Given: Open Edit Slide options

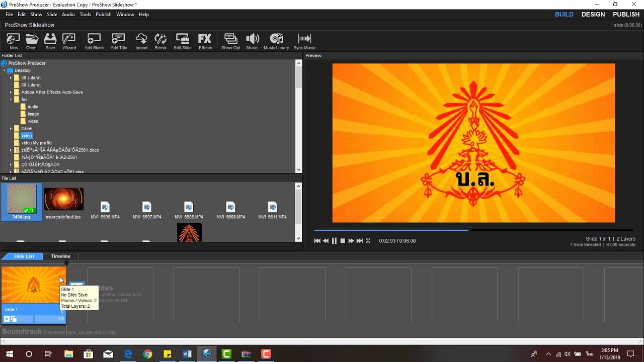Looking at the screenshot, I should coord(183,41).
